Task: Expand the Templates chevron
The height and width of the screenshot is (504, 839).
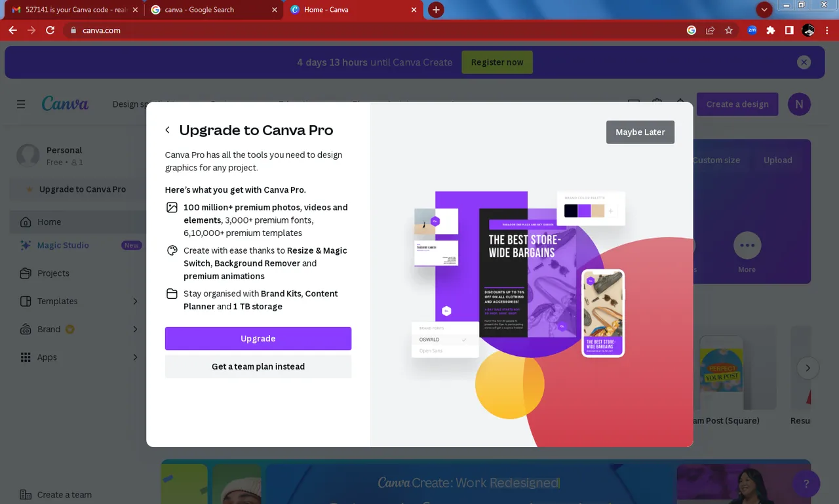Action: [135, 301]
